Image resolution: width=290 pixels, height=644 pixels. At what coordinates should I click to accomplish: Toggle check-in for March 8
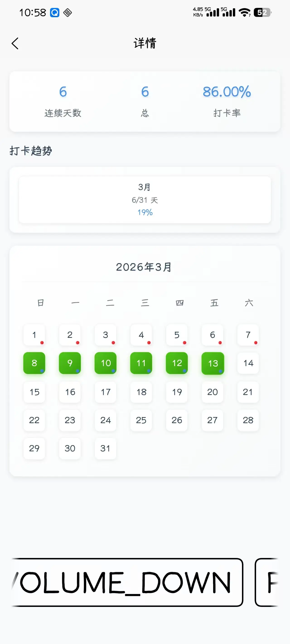34,363
